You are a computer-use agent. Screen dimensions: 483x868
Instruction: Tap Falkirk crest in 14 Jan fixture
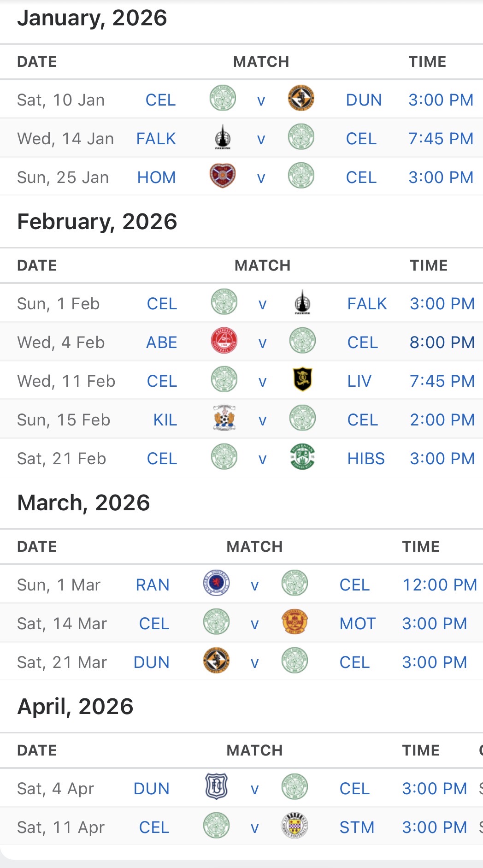coord(223,137)
